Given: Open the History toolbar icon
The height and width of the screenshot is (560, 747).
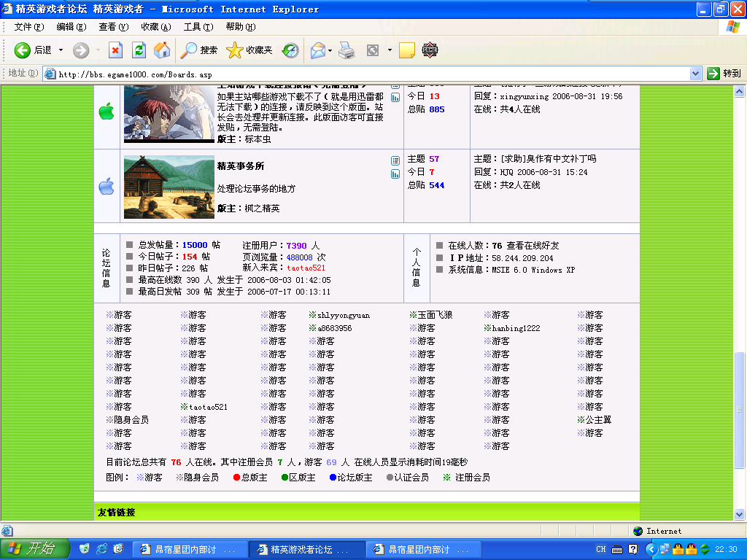Looking at the screenshot, I should pyautogui.click(x=290, y=50).
